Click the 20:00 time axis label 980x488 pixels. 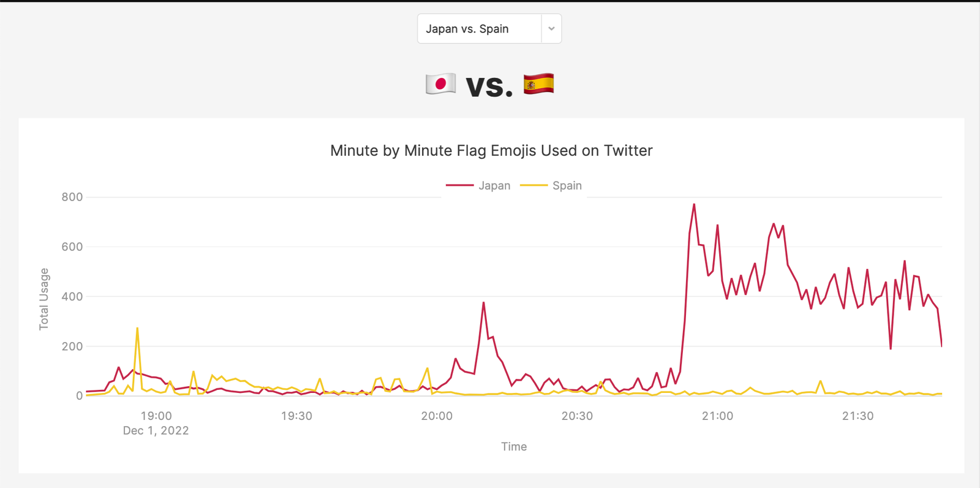coord(437,416)
